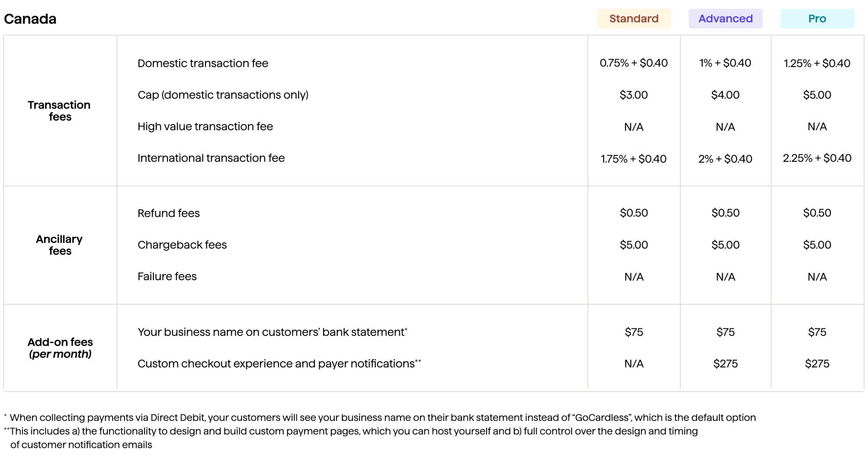Click the Direct Debit footnote text
The image size is (868, 470).
[382, 417]
